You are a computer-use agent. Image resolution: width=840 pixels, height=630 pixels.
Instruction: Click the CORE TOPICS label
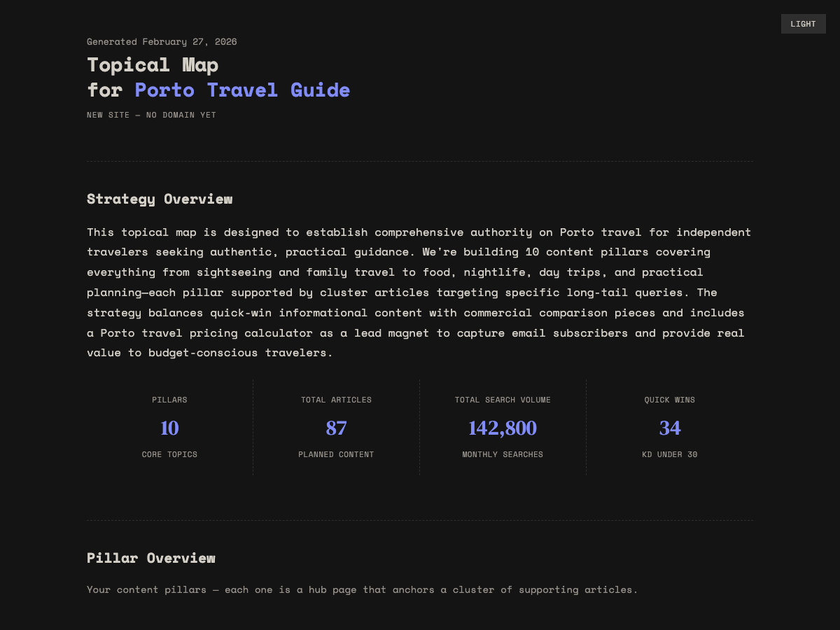pos(169,454)
